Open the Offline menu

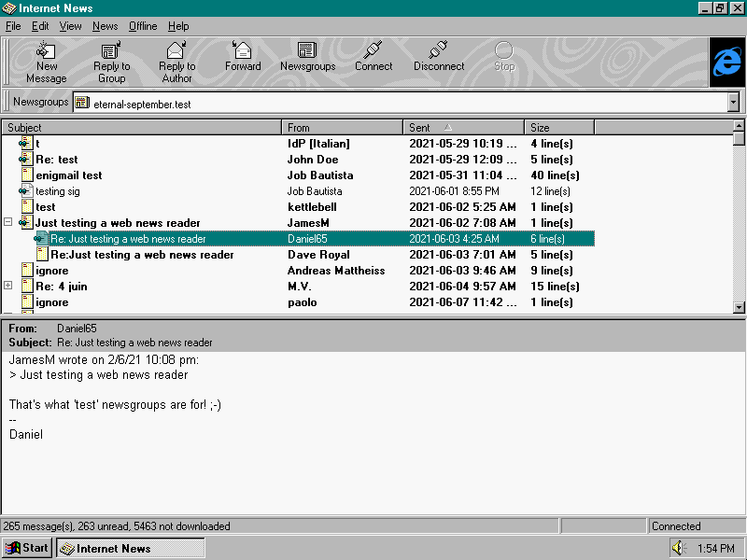(x=143, y=26)
